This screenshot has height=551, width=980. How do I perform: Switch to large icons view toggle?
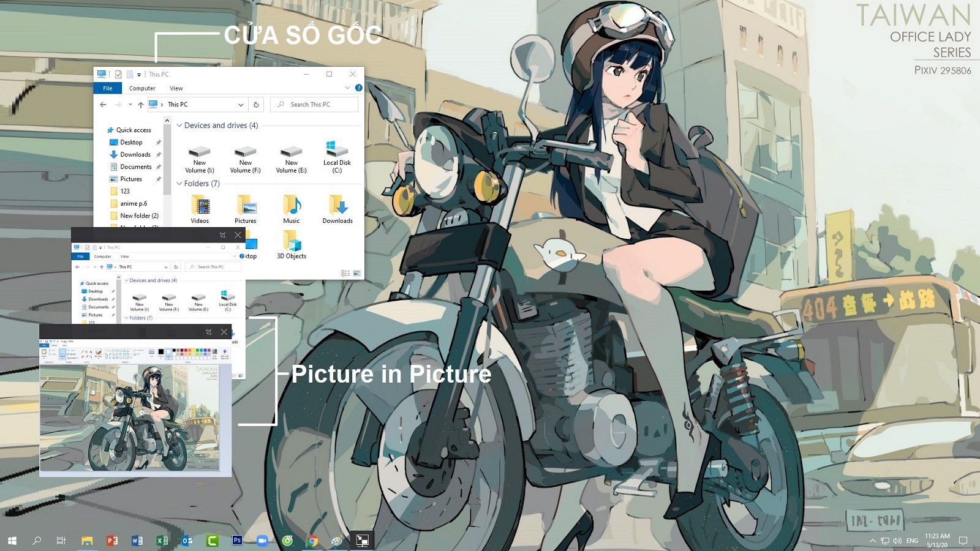tap(357, 273)
